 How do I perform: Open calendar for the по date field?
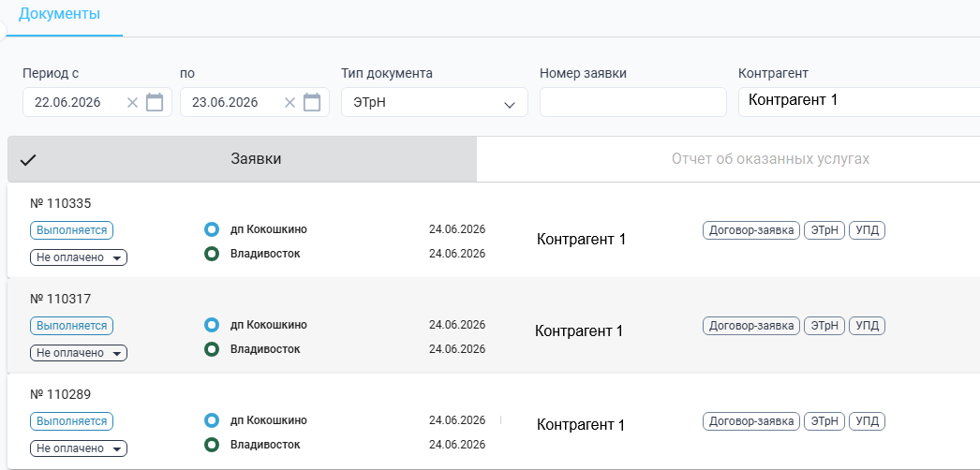point(312,102)
